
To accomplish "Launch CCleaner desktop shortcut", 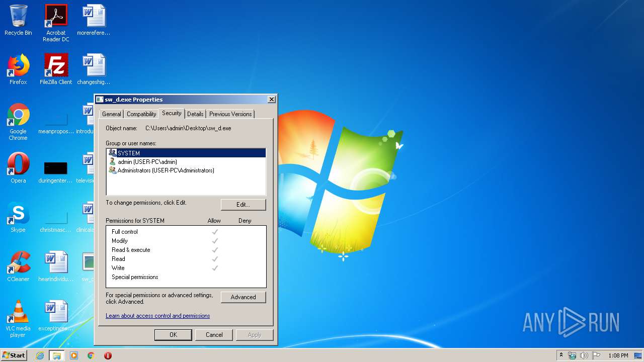I will 18,266.
